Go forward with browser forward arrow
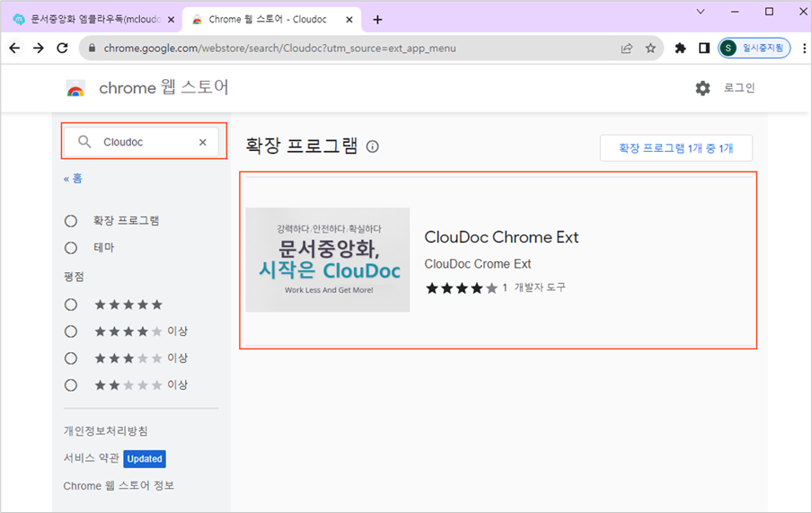 (39, 49)
